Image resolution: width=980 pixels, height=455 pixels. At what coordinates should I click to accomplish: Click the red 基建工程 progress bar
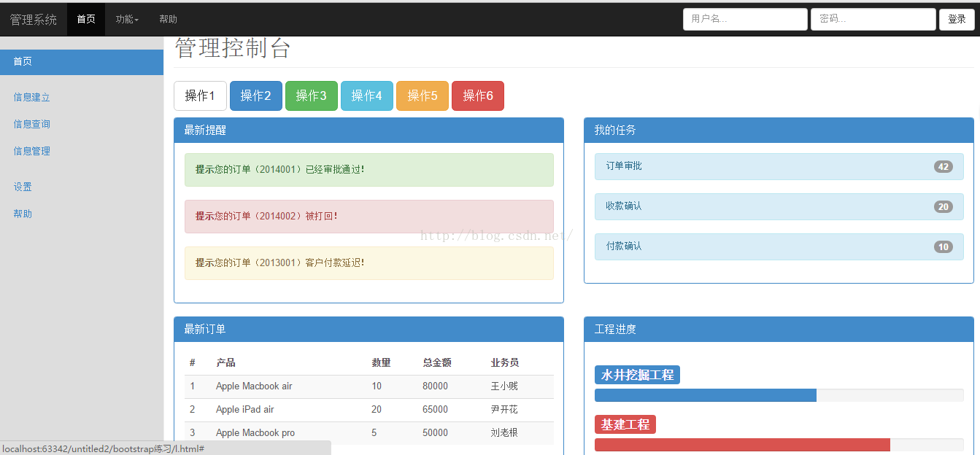[x=742, y=445]
